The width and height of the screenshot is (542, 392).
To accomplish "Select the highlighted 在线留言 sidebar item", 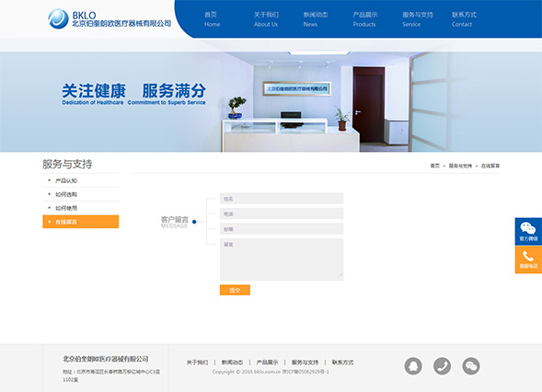I will pos(81,222).
